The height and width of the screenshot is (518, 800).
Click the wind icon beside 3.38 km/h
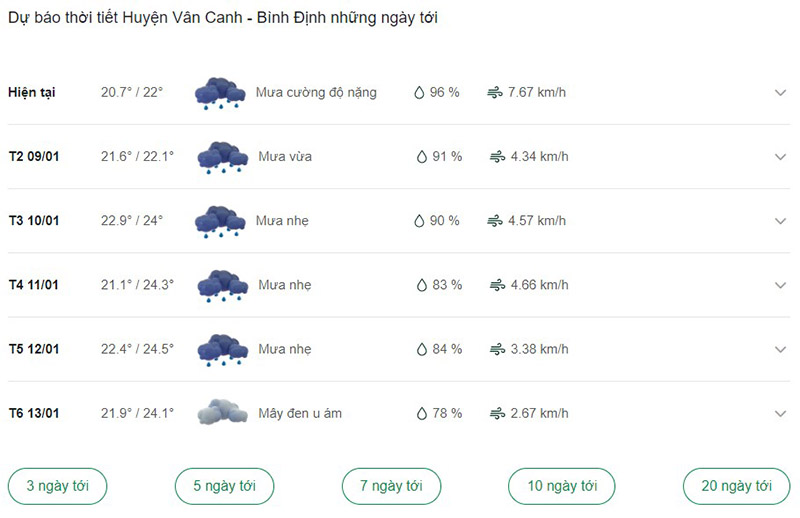(x=497, y=349)
